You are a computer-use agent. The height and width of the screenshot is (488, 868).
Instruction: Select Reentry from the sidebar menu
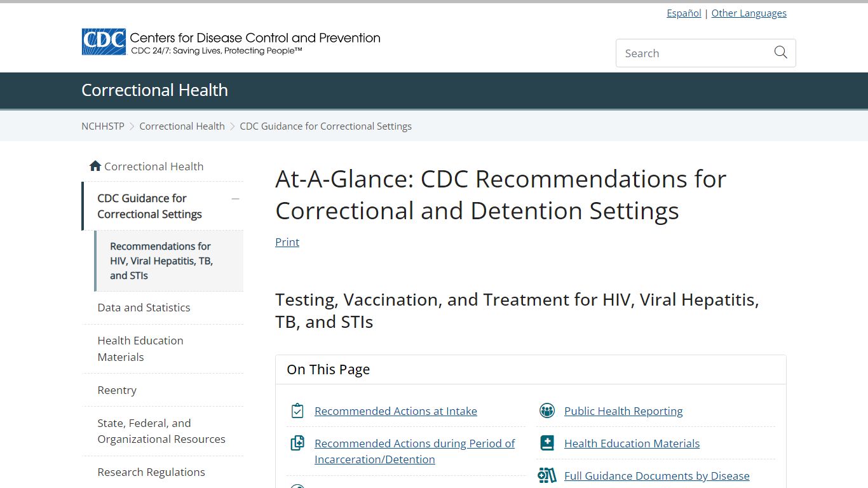point(117,390)
